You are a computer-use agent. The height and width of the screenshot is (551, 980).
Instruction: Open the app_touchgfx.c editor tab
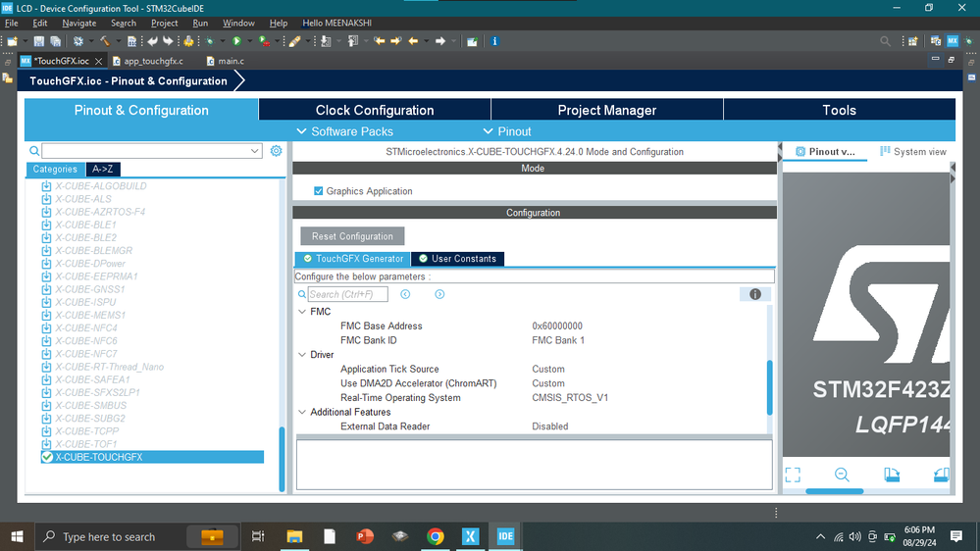pyautogui.click(x=149, y=61)
